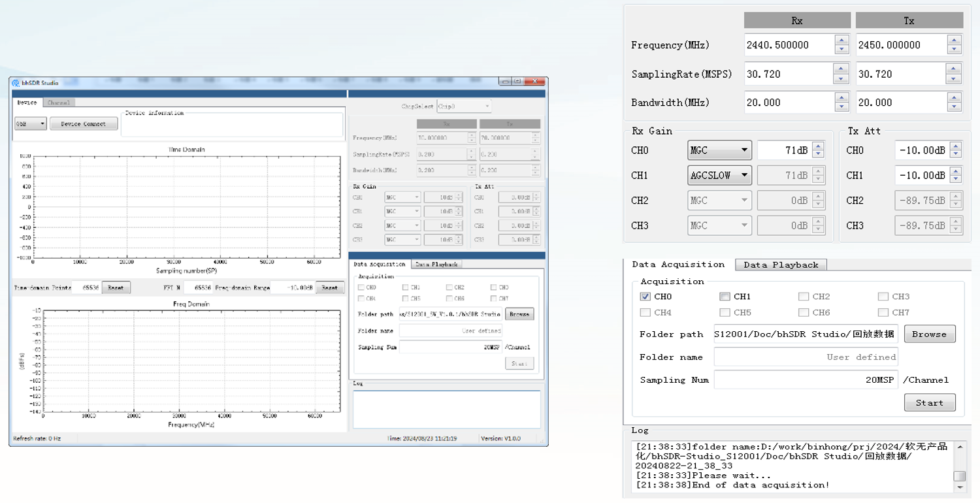980x503 pixels.
Task: Increase Tx Bandwidth 20.000 with up arrow
Action: pos(955,97)
